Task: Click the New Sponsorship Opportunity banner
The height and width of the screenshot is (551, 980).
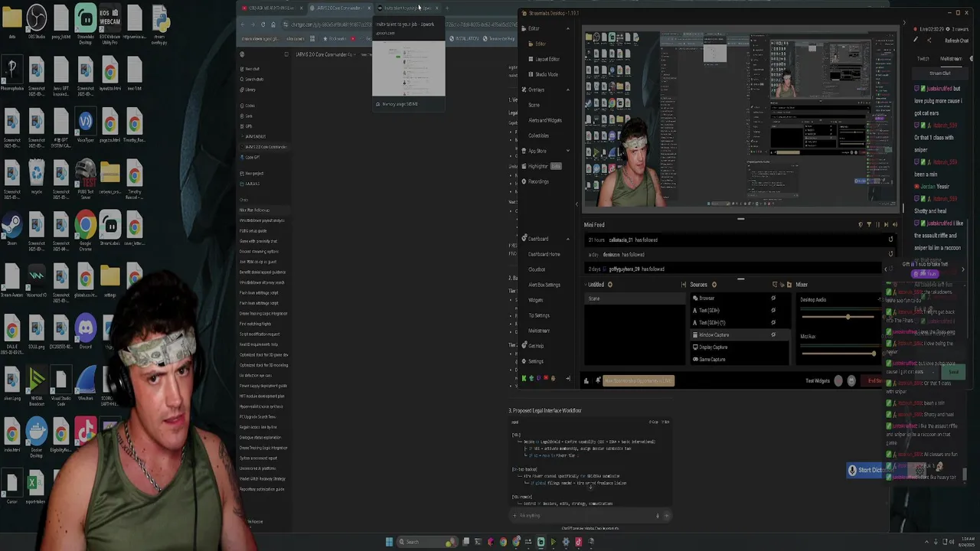Action: [639, 381]
